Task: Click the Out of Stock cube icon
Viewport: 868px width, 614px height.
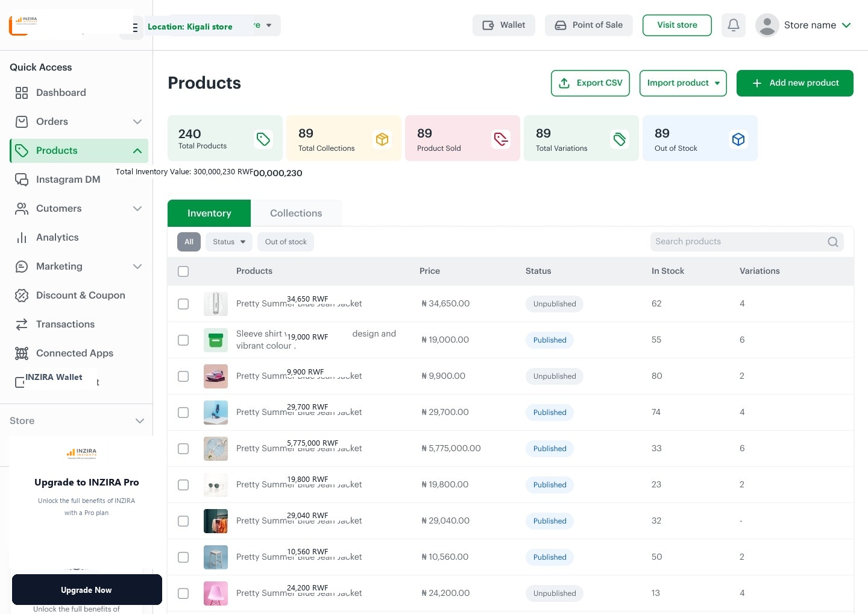Action: [x=738, y=139]
